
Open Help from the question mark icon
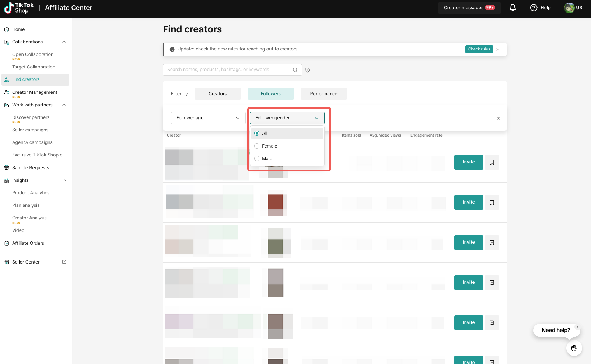tap(534, 8)
